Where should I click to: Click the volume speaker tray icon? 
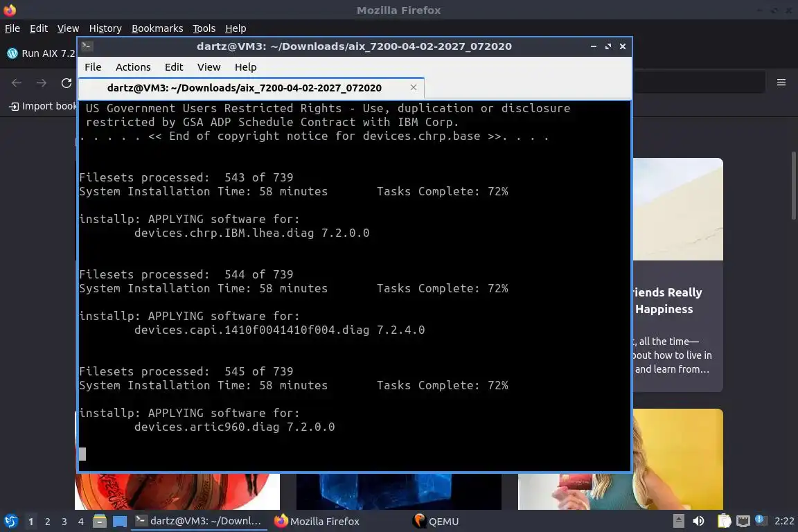coord(698,521)
